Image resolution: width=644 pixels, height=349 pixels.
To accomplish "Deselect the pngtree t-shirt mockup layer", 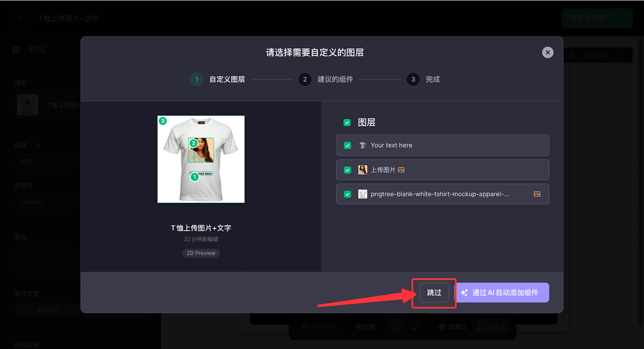I will point(348,194).
